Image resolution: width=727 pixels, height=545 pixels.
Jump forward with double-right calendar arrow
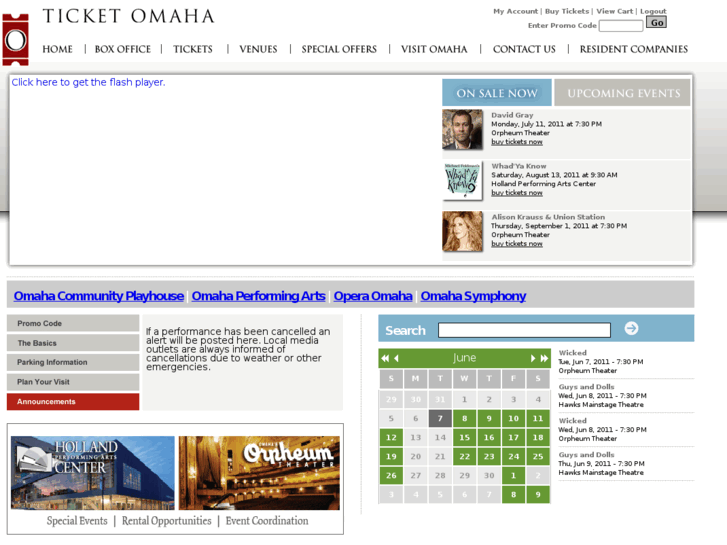[x=544, y=358]
